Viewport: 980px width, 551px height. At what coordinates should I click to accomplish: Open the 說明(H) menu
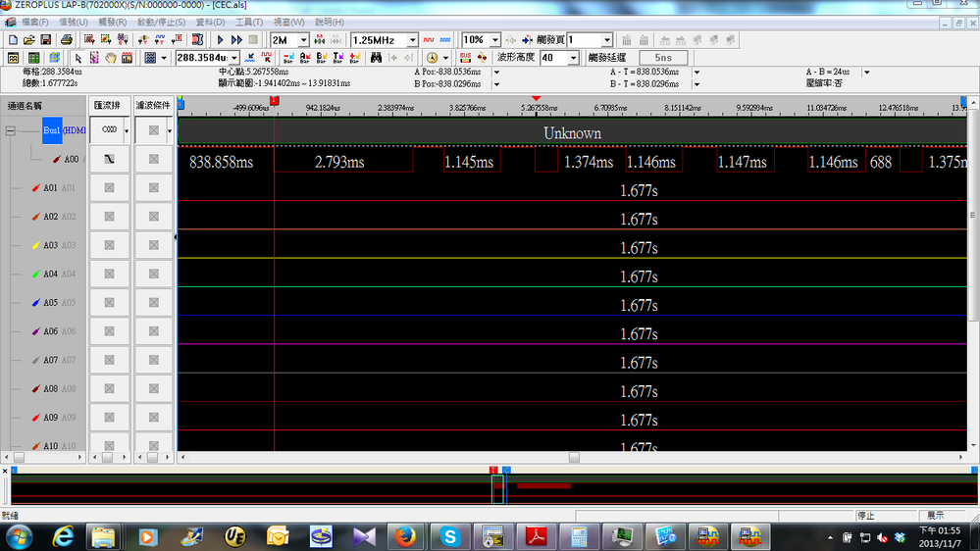tap(330, 22)
